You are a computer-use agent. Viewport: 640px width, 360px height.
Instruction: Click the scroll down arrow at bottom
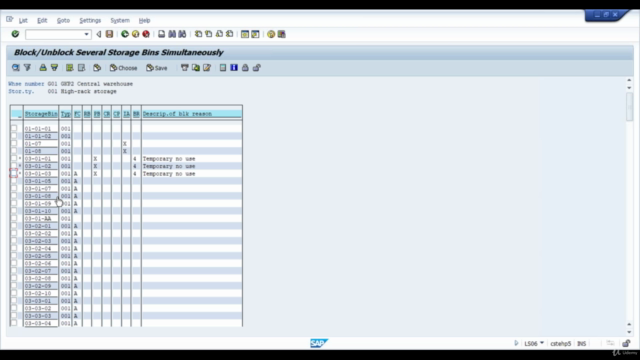(x=629, y=332)
